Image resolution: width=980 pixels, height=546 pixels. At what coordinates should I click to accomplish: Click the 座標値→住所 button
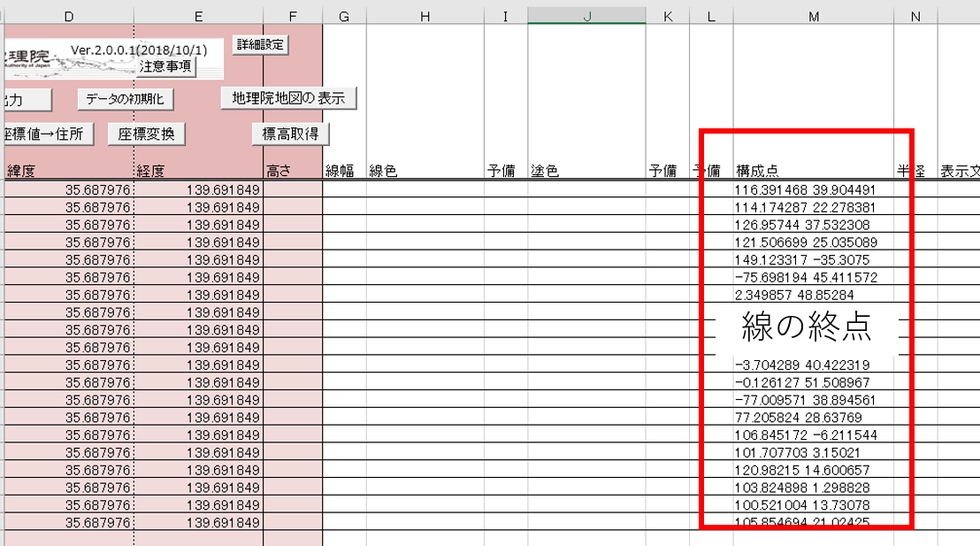[x=48, y=134]
